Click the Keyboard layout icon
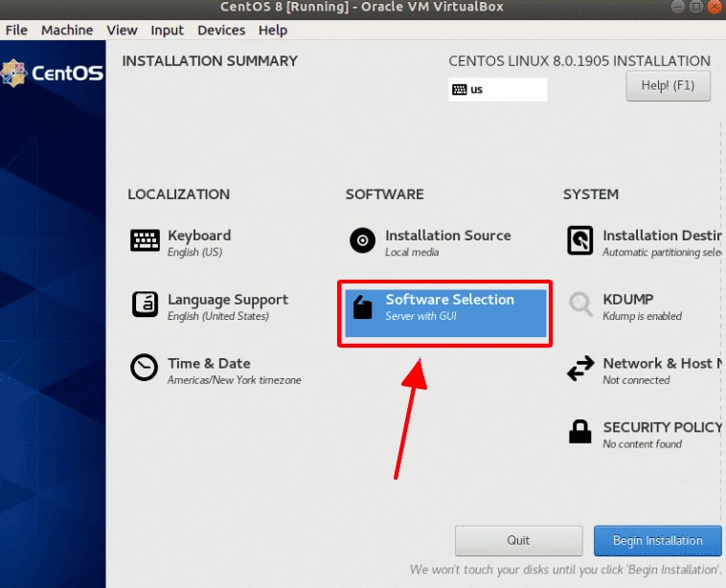Viewport: 726px width, 588px height. click(145, 240)
